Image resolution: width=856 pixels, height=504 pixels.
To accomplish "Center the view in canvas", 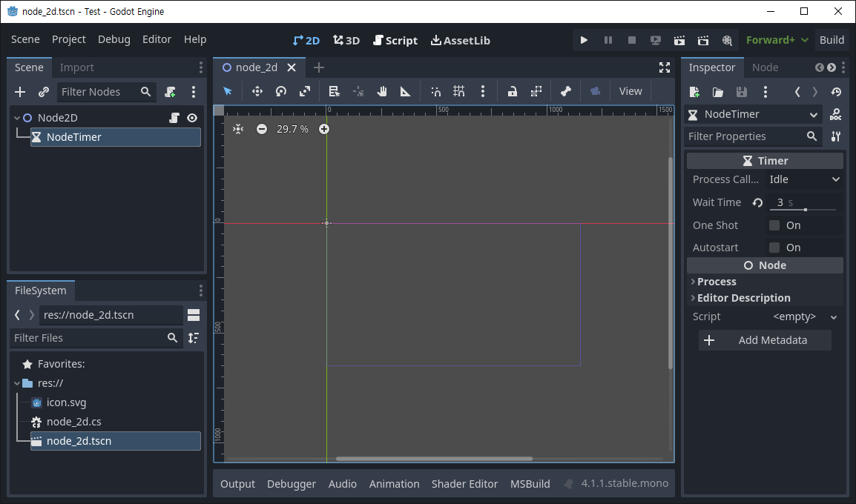I will click(238, 129).
